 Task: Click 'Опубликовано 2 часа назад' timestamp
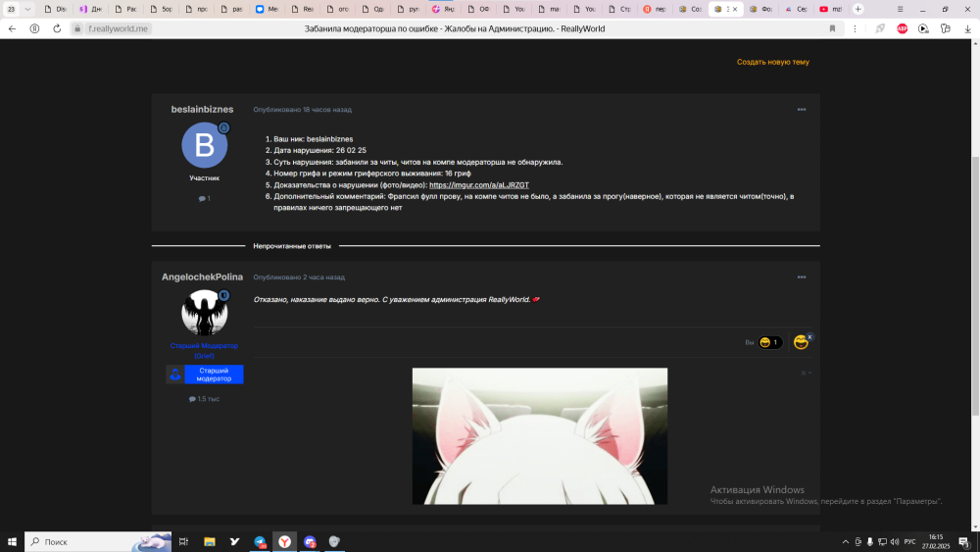299,276
